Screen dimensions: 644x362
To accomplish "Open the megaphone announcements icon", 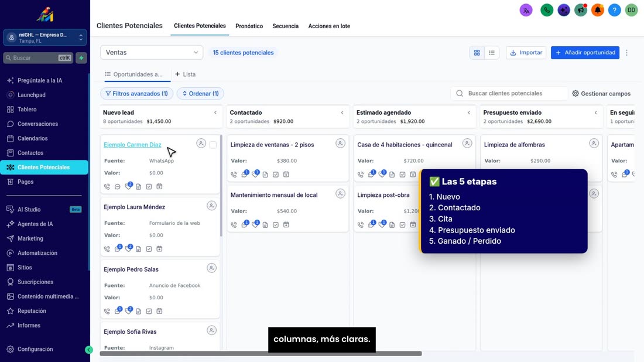I will (581, 11).
